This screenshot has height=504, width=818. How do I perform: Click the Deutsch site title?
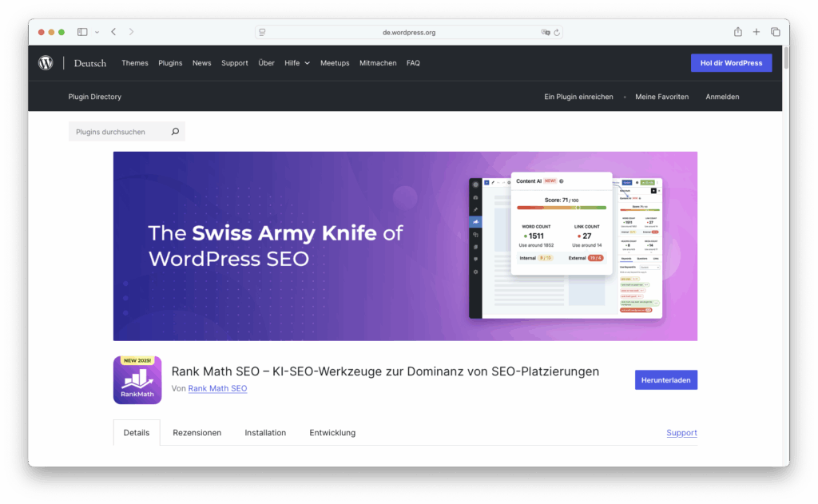(x=89, y=63)
